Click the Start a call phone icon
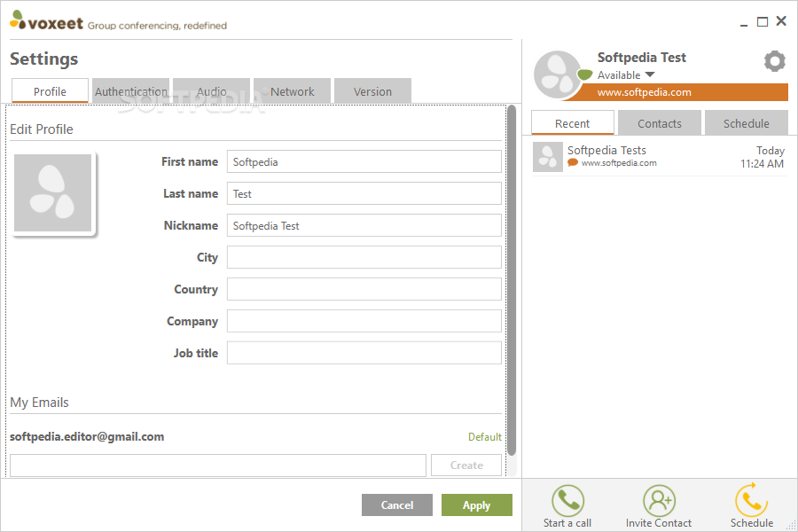This screenshot has width=798, height=532. pyautogui.click(x=567, y=500)
